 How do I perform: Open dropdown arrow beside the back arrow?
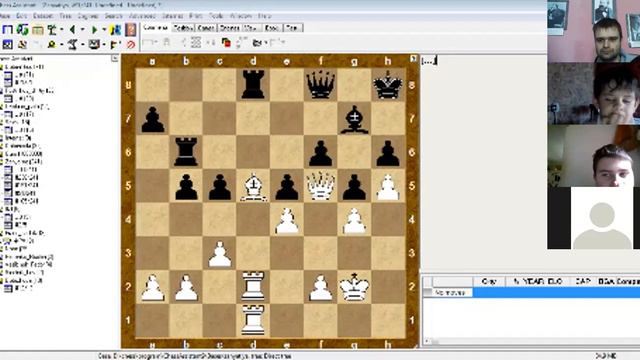coord(82,30)
